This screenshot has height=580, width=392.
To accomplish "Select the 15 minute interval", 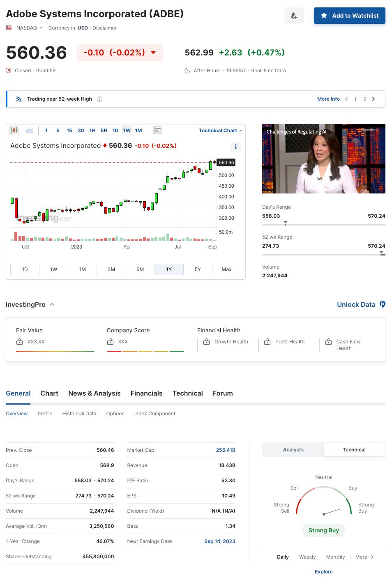I will coord(69,131).
